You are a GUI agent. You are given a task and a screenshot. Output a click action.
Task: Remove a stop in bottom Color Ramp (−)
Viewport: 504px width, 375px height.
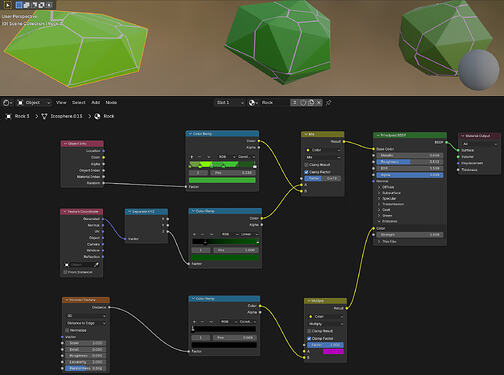[x=202, y=322]
